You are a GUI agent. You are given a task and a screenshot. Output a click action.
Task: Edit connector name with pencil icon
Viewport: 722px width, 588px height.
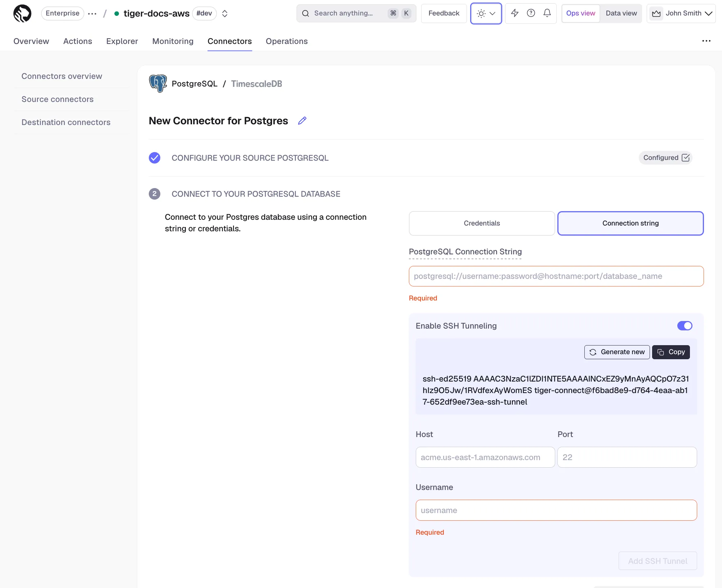coord(302,121)
